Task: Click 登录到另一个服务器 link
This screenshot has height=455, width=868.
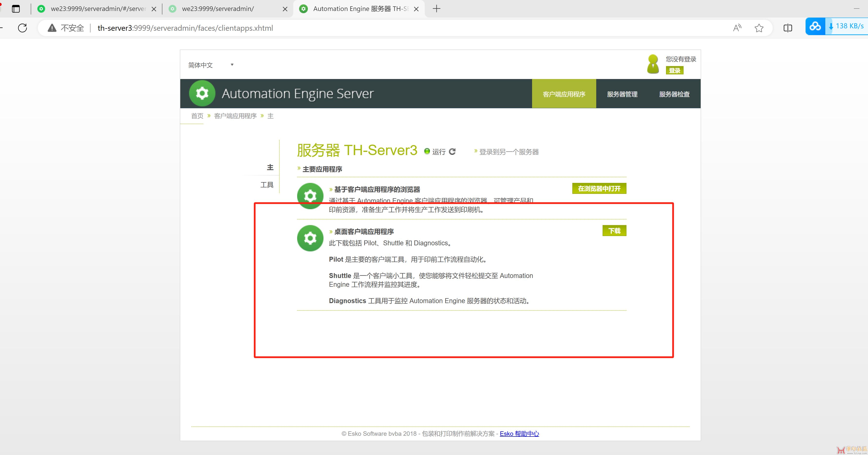Action: [x=509, y=152]
